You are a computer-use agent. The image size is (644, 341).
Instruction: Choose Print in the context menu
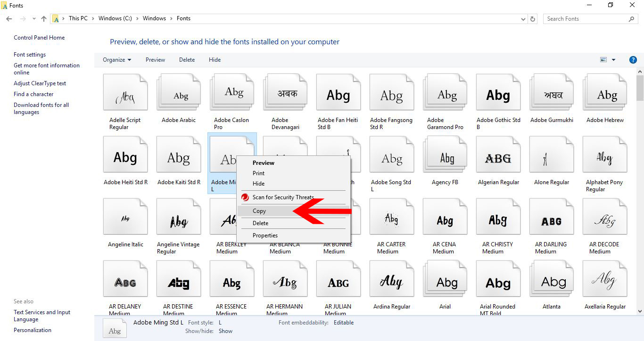point(258,173)
